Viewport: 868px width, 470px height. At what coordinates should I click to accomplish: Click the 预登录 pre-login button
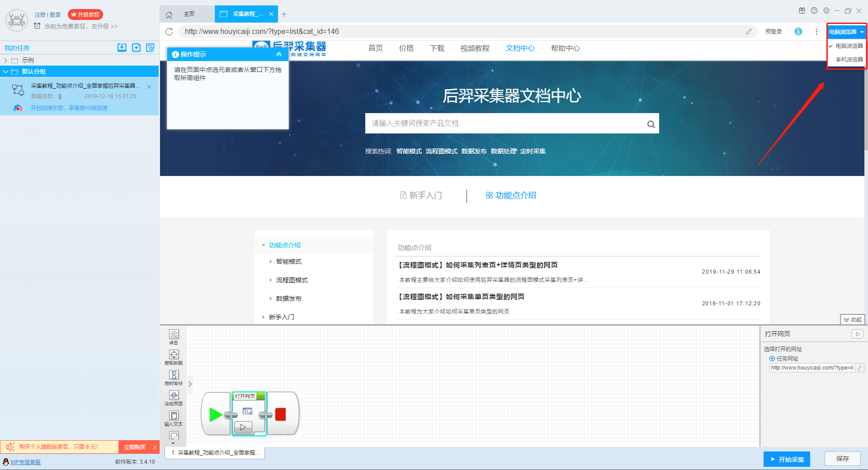[x=774, y=32]
